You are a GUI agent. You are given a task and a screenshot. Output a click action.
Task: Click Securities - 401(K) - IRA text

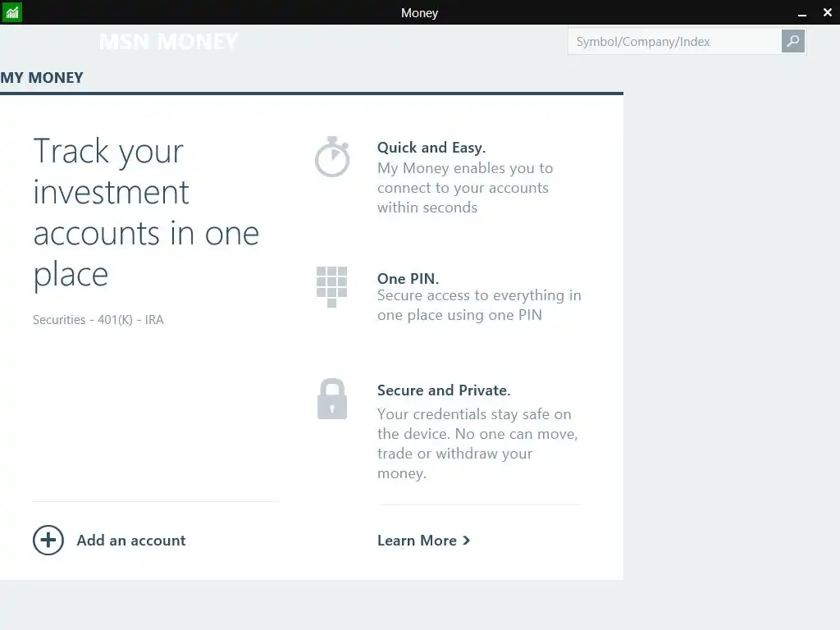pos(98,320)
